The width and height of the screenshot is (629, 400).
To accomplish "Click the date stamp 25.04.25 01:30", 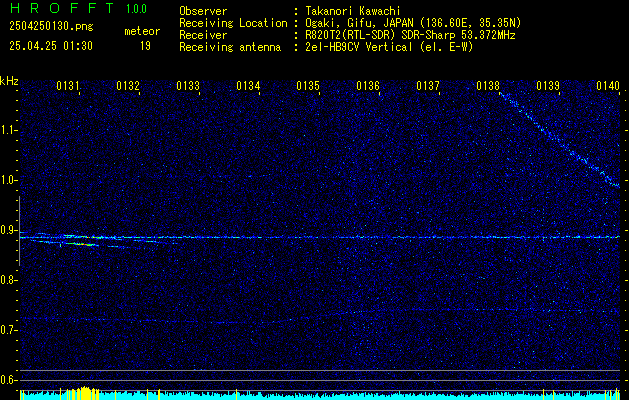I will [x=51, y=46].
